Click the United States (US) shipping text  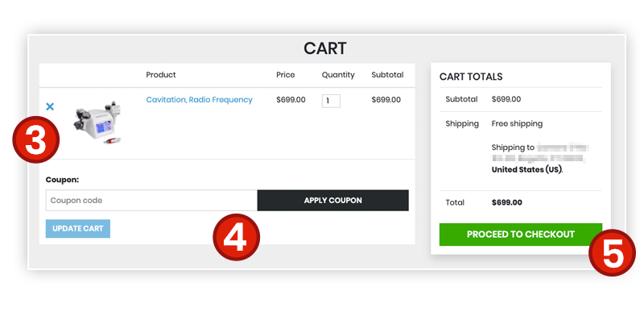tap(526, 169)
